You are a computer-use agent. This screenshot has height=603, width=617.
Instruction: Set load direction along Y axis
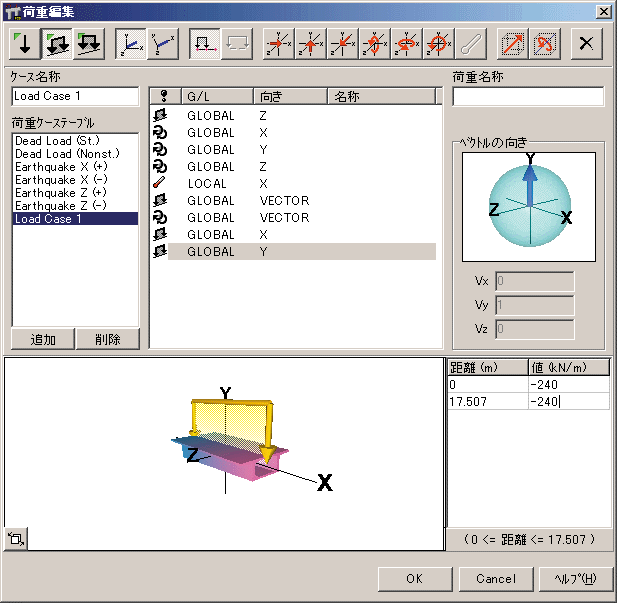point(310,44)
